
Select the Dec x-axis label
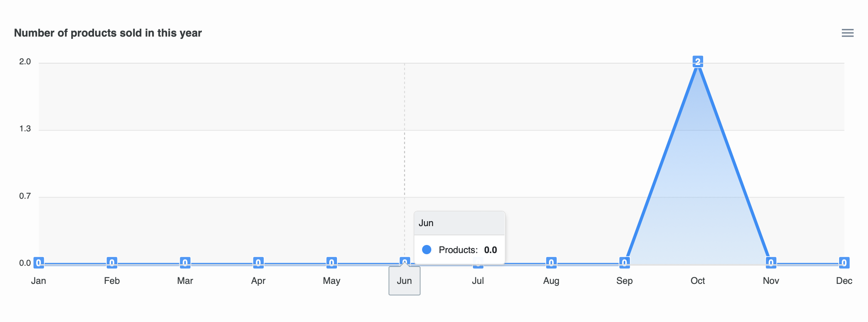[x=844, y=281]
